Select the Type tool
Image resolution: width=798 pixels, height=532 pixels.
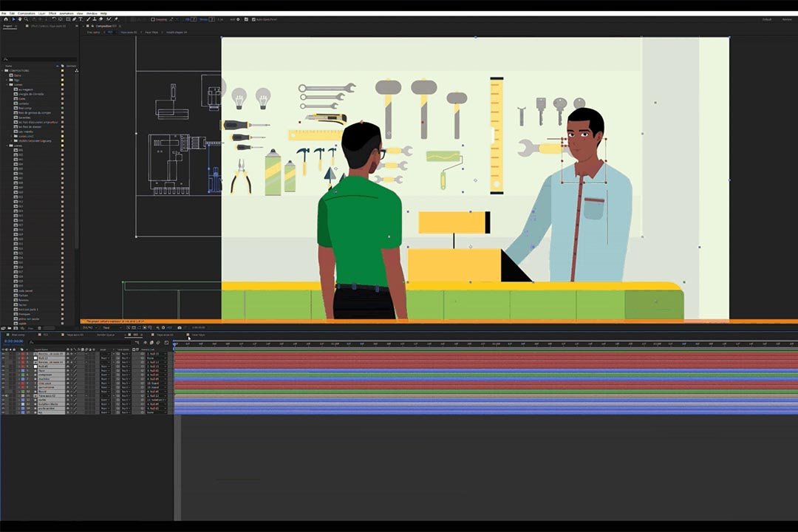[x=81, y=19]
